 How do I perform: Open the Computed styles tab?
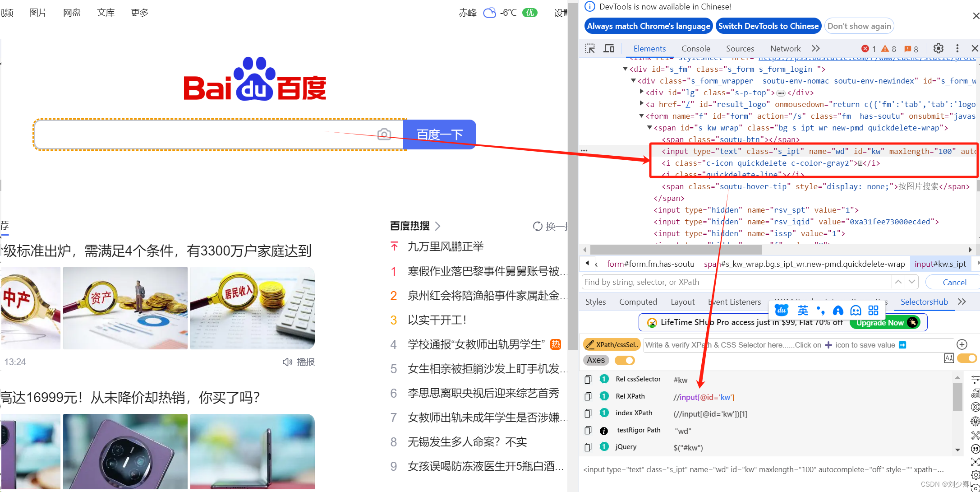(x=638, y=302)
